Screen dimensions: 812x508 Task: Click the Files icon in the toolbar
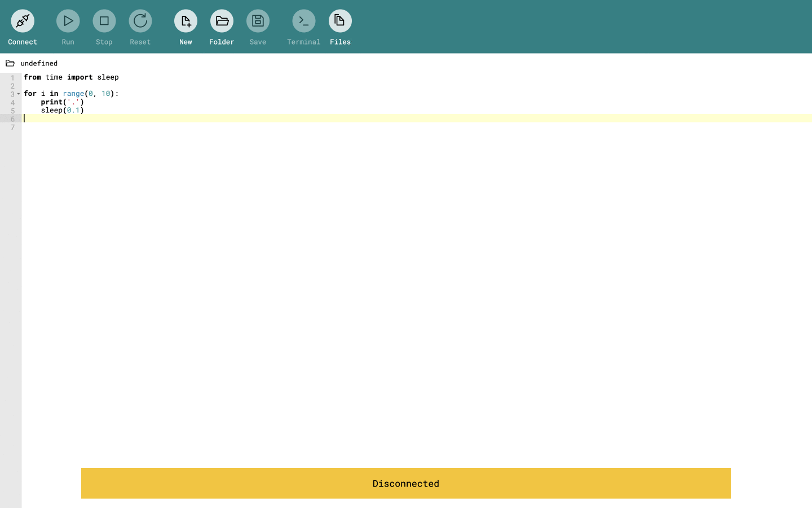click(340, 20)
